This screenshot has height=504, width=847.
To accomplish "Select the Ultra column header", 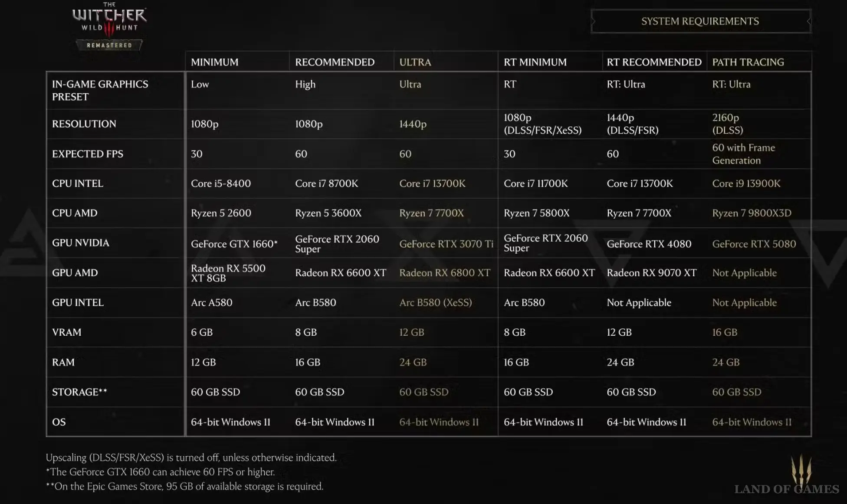I will 415,62.
